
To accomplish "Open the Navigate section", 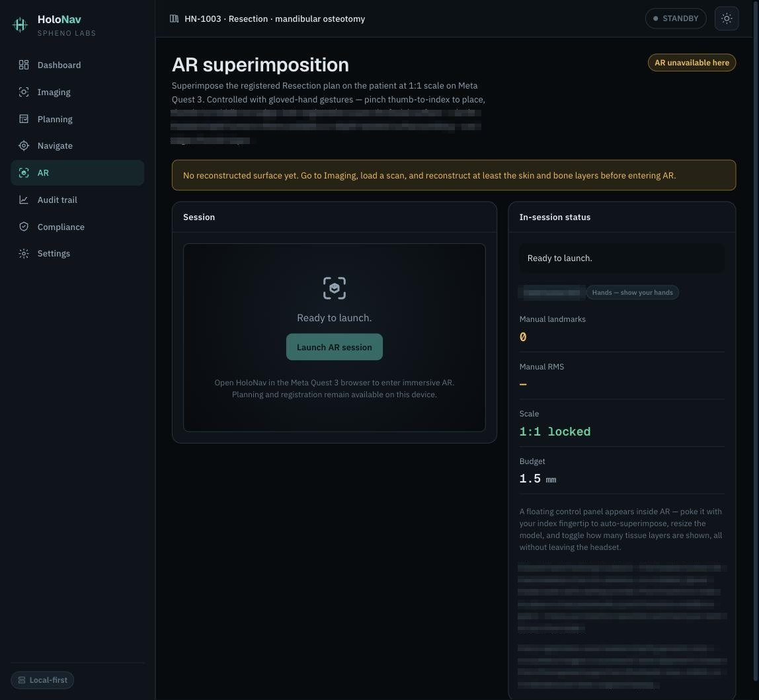I will 77,145.
